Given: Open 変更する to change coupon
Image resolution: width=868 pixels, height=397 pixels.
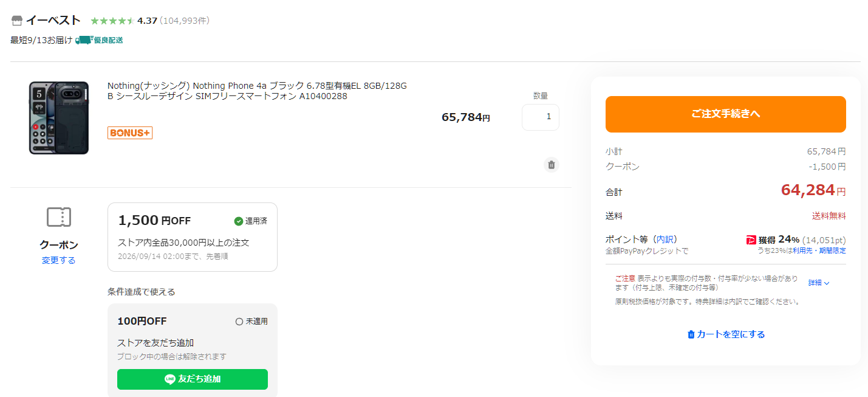Looking at the screenshot, I should click(x=59, y=260).
